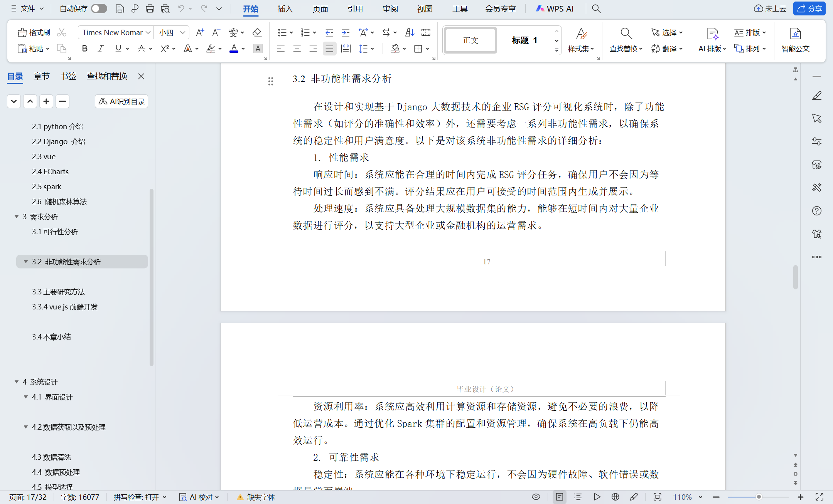Click the font color red swatch button
The width and height of the screenshot is (833, 504).
[234, 49]
